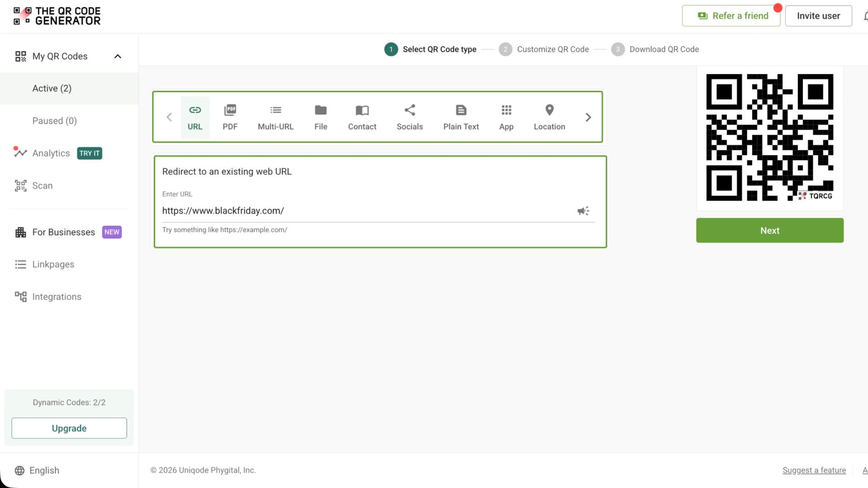Open the English language selector
This screenshot has width=868, height=488.
(37, 470)
